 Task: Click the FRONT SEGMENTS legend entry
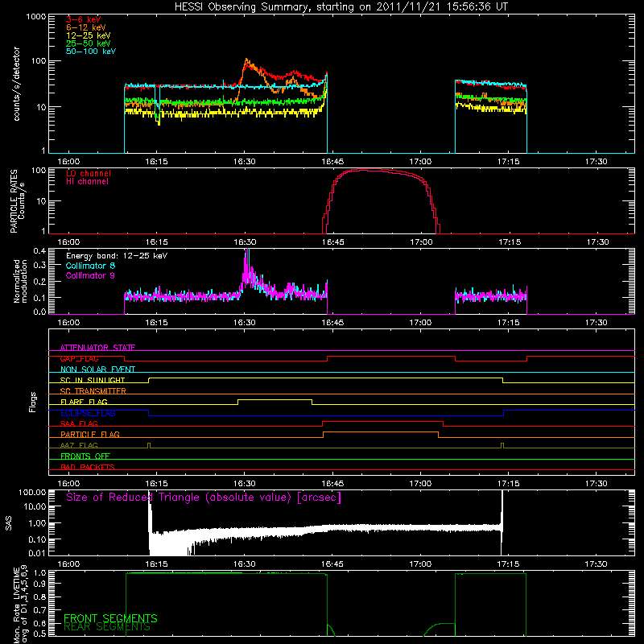110,618
